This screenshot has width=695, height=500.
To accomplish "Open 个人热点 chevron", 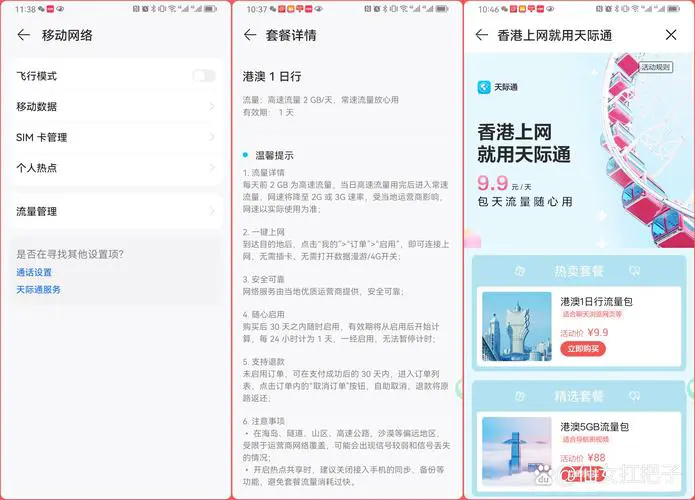I will coord(212,168).
